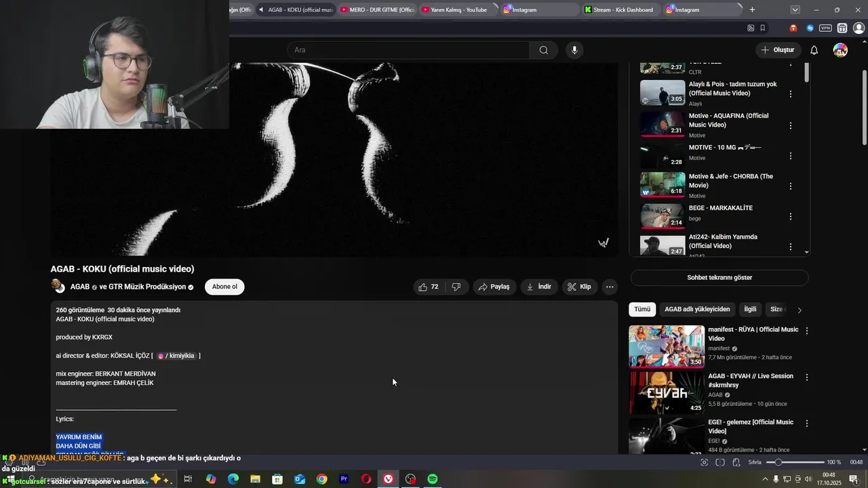Open the browser profile avatar icon
Image resolution: width=868 pixels, height=488 pixels.
tap(858, 28)
